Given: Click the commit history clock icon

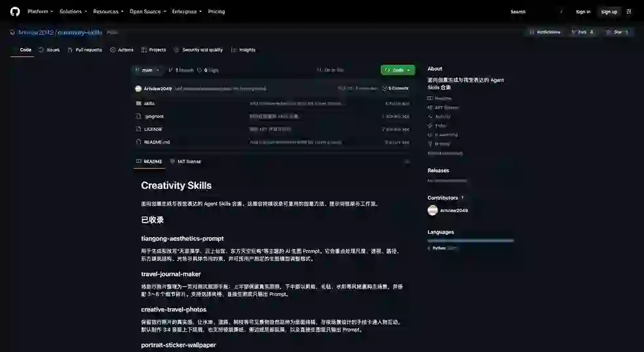Looking at the screenshot, I should [x=385, y=88].
